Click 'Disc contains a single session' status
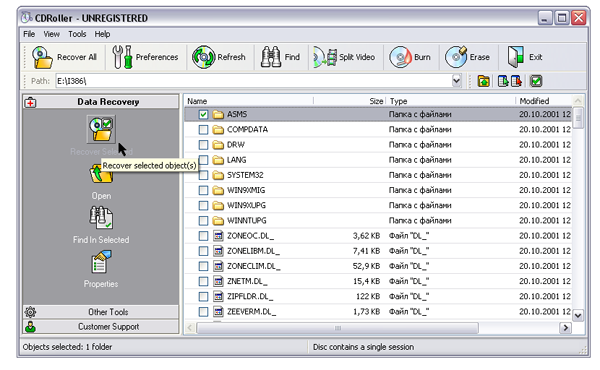The width and height of the screenshot is (600, 370). point(363,347)
